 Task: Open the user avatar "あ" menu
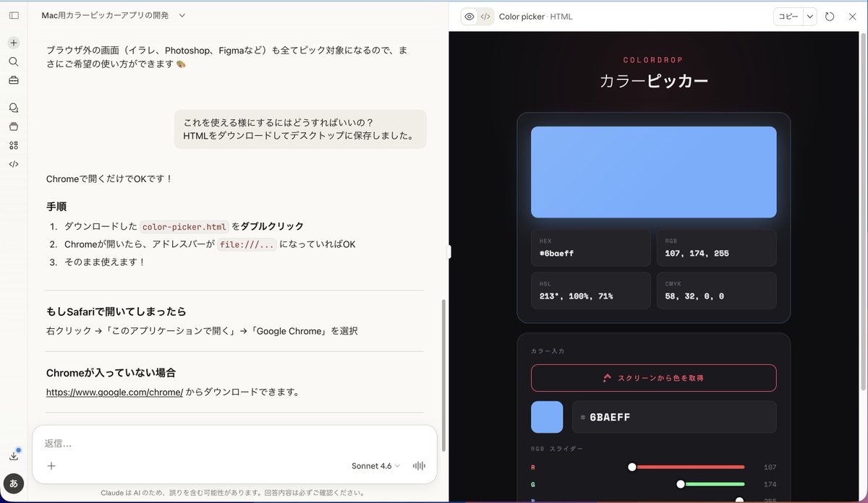pos(14,482)
